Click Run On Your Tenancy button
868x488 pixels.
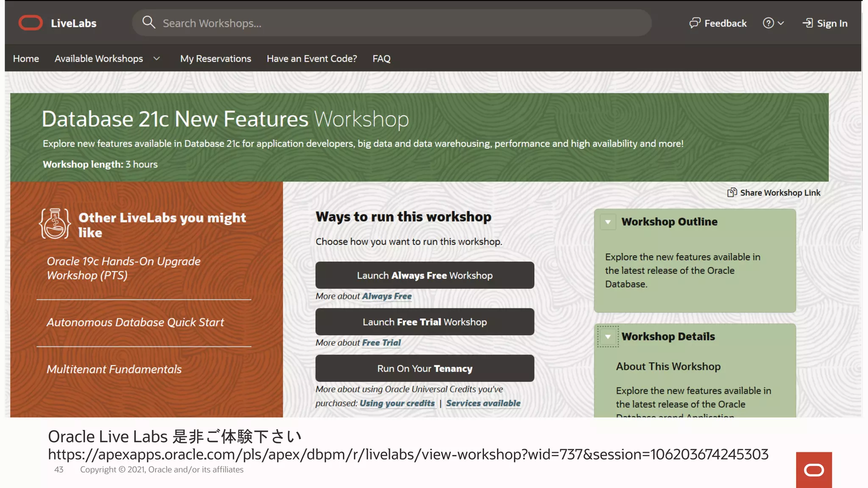tap(425, 369)
